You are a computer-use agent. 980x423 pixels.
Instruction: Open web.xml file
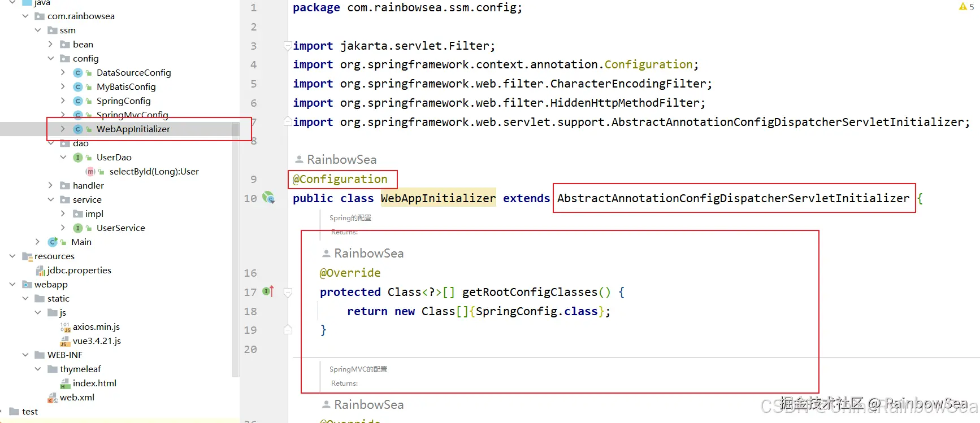click(77, 397)
